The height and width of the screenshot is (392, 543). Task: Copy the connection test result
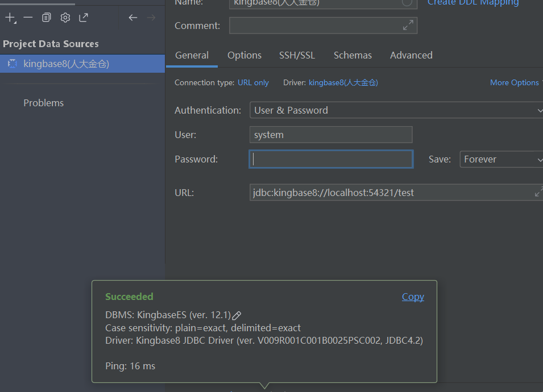click(413, 297)
